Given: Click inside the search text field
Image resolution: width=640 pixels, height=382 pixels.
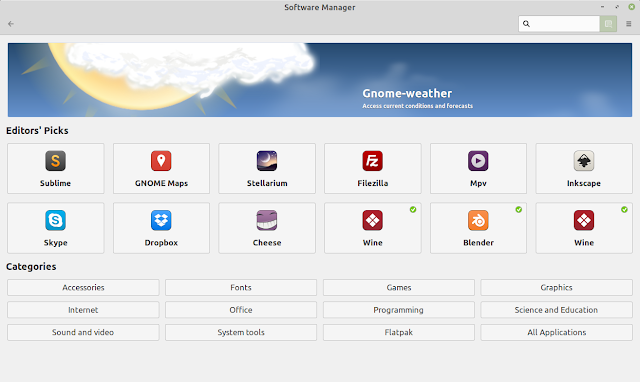Looking at the screenshot, I should point(559,24).
